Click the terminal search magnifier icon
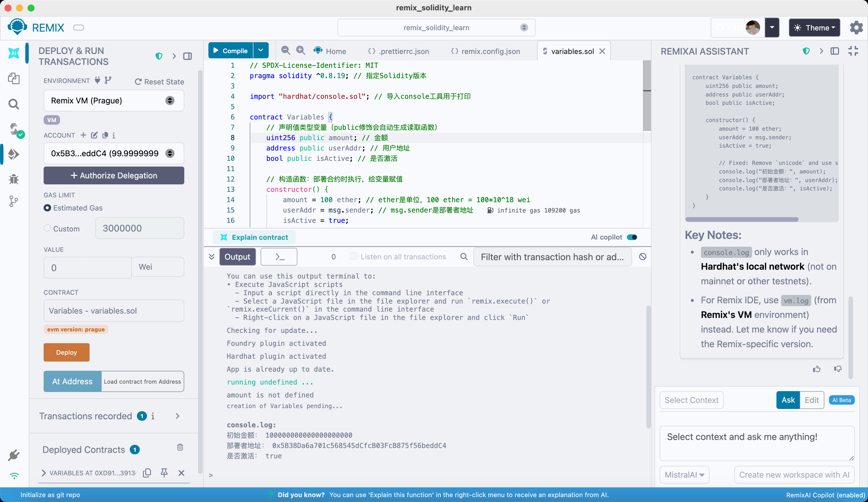The width and height of the screenshot is (868, 502). pyautogui.click(x=464, y=257)
